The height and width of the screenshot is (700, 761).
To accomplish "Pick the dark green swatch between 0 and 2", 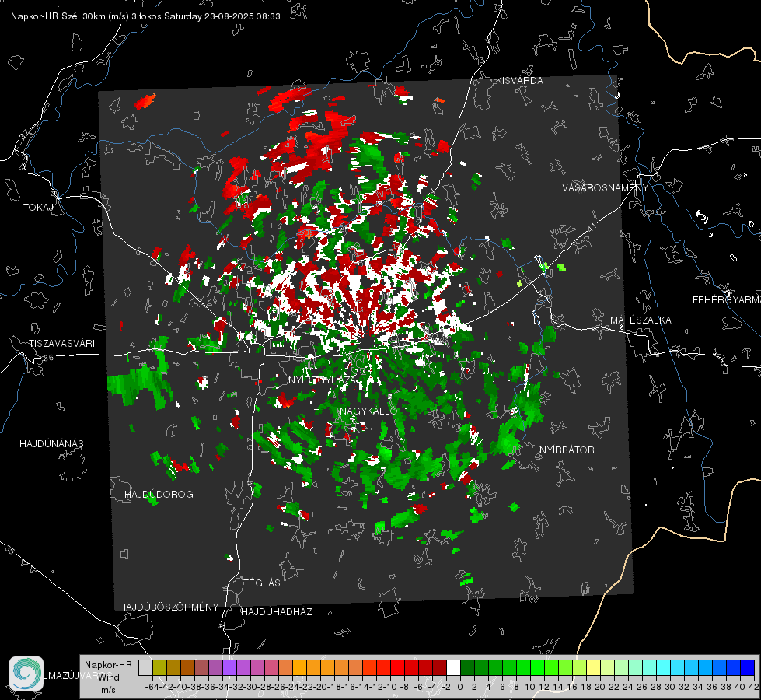I will (467, 667).
